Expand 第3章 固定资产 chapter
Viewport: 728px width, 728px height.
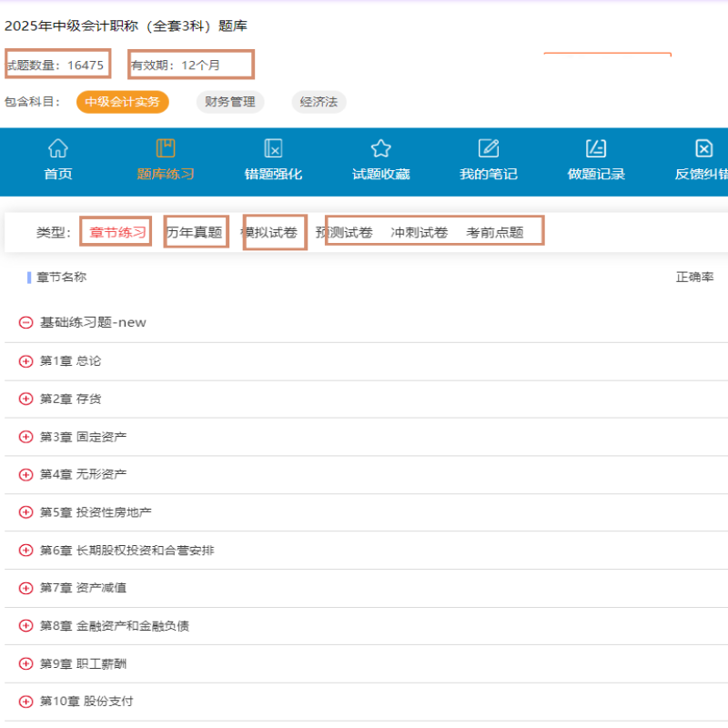point(26,437)
